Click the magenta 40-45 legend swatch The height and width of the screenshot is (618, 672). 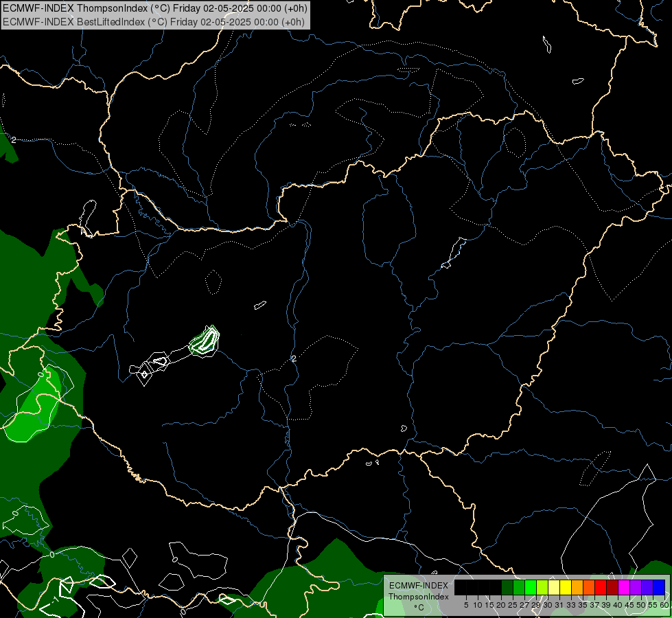pos(624,587)
